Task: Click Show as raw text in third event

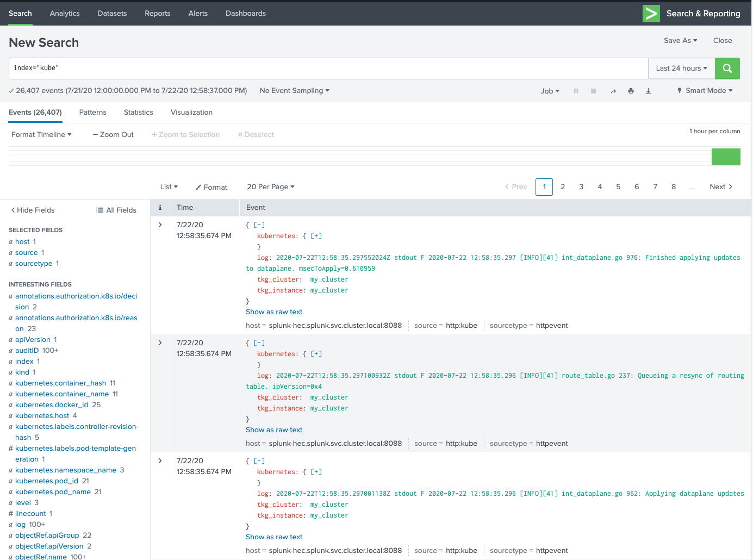Action: [x=274, y=537]
